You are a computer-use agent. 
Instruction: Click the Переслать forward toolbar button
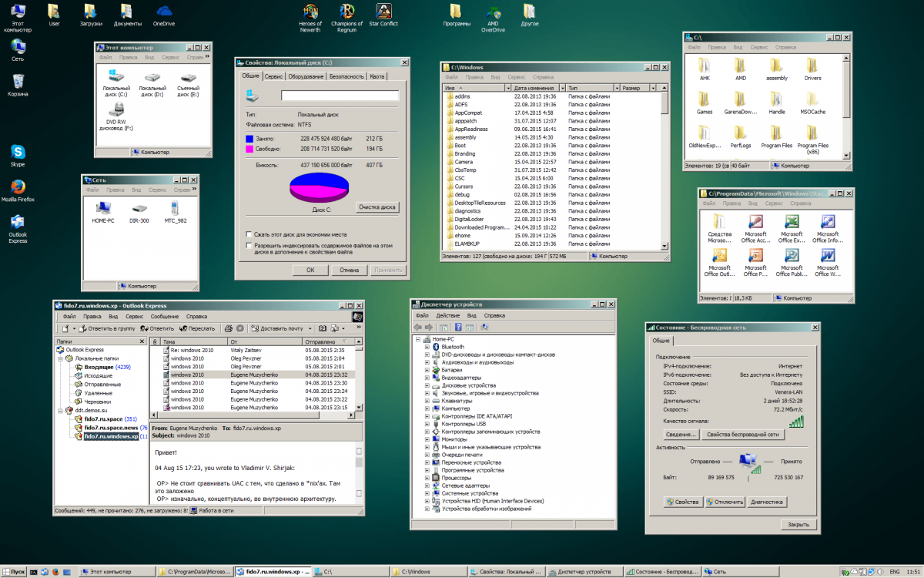(197, 328)
